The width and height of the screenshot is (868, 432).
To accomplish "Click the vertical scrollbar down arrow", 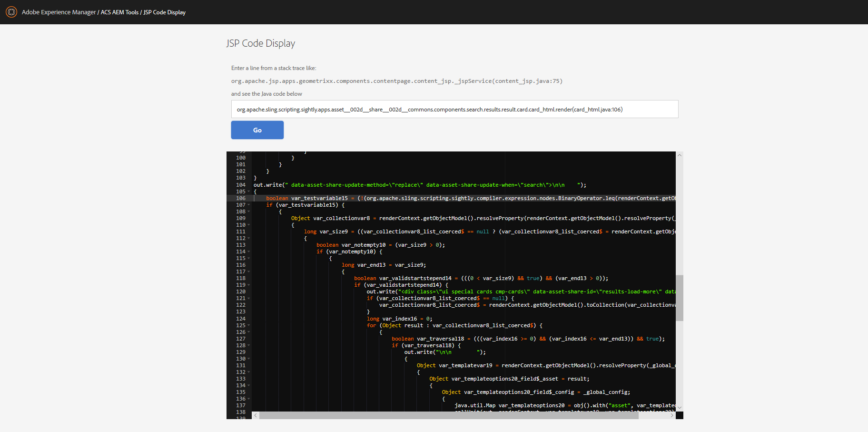I will [680, 408].
